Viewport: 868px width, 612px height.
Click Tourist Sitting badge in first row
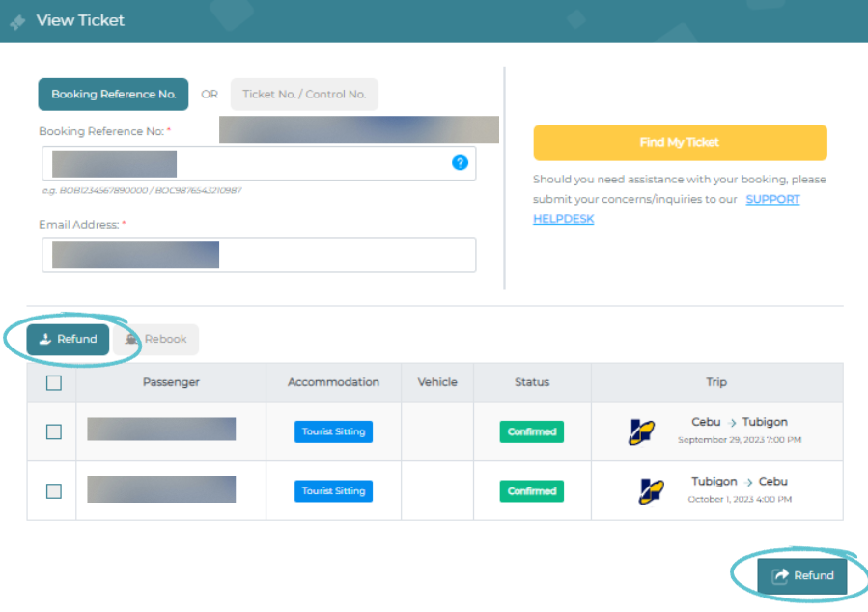click(333, 431)
